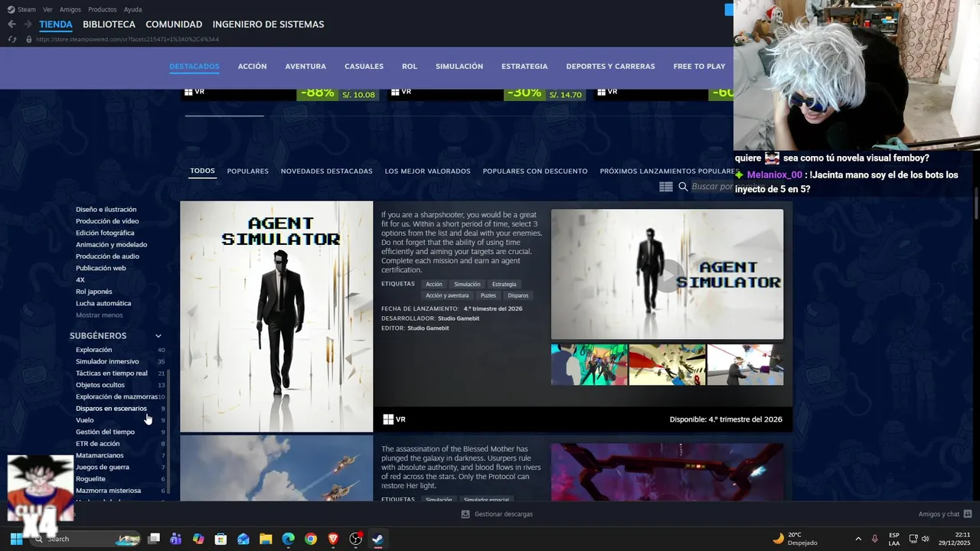Switch to Novedades destacadas tab
This screenshot has height=551, width=980.
pyautogui.click(x=326, y=171)
